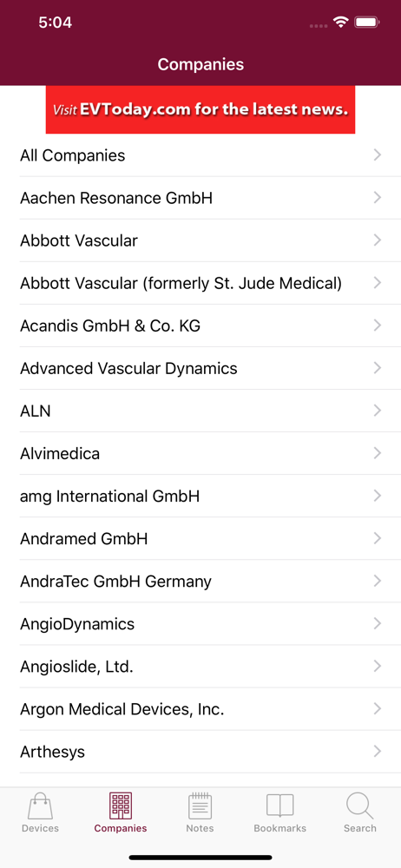
Task: Open AngioDynamics company entry
Action: click(x=200, y=624)
